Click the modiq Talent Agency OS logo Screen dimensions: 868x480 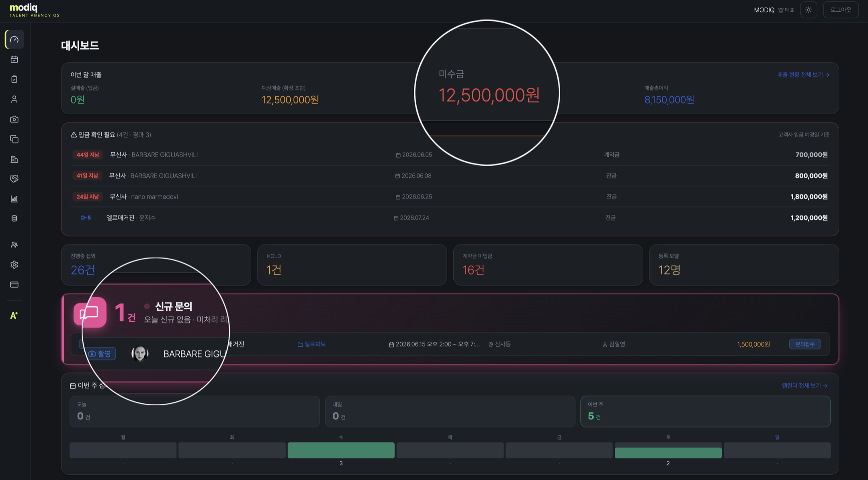[x=35, y=10]
